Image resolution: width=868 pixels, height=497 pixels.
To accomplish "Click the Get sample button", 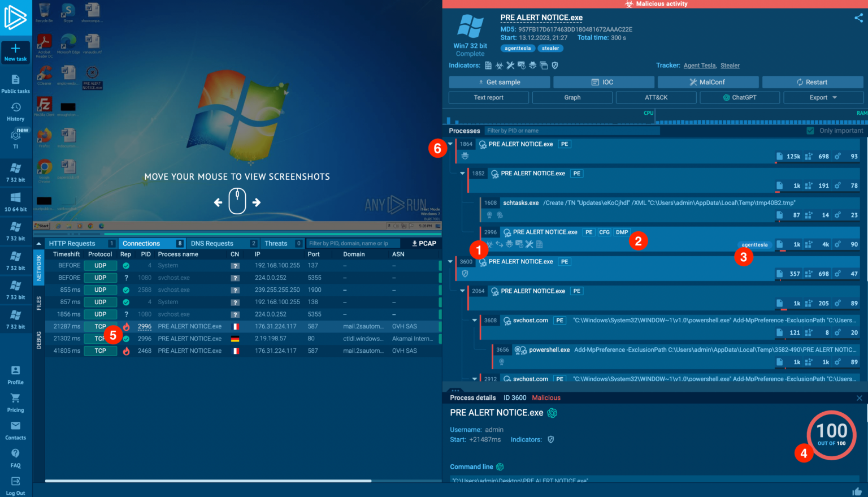I will [x=499, y=82].
